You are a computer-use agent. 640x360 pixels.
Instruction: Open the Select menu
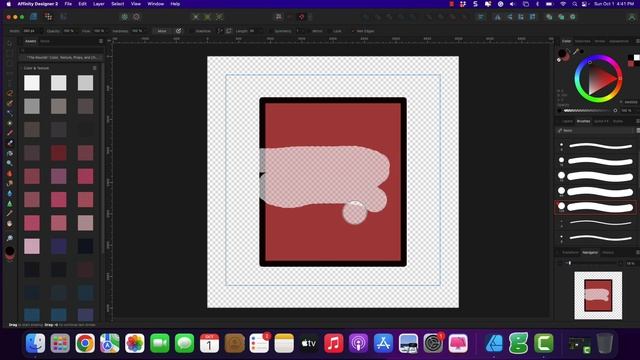[x=118, y=4]
